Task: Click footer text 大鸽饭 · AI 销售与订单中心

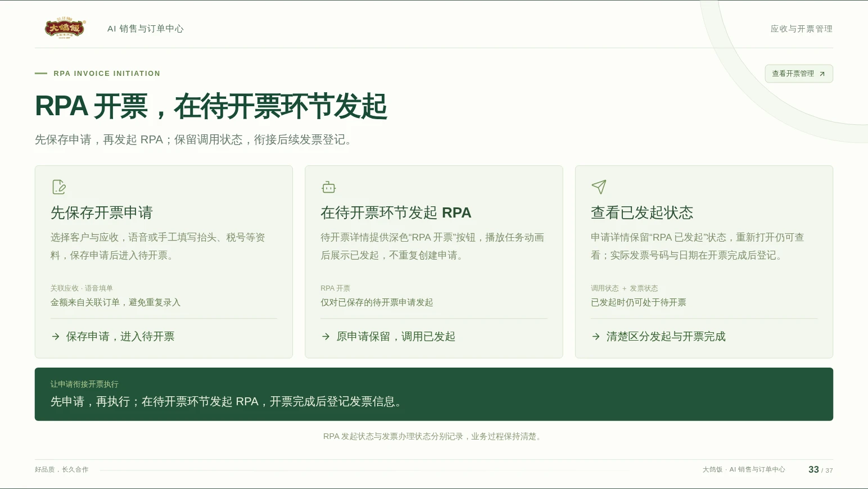Action: (744, 470)
